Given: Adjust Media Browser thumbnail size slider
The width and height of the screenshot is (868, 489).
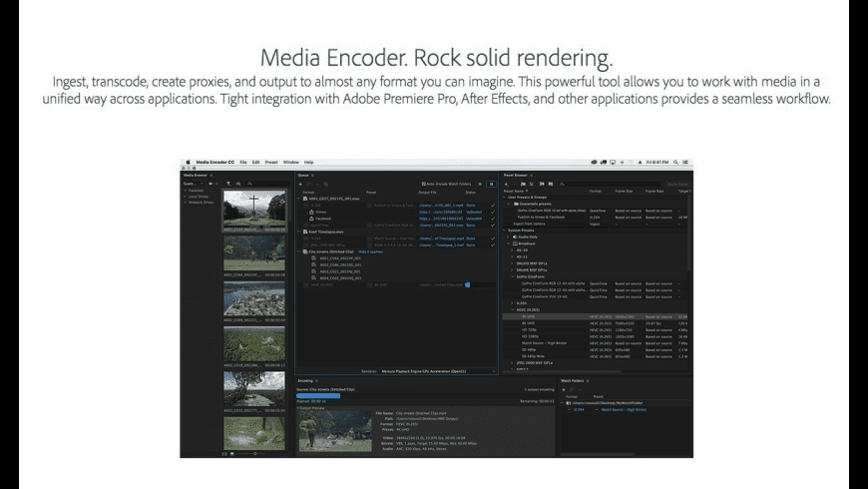Looking at the screenshot, I should [x=254, y=453].
